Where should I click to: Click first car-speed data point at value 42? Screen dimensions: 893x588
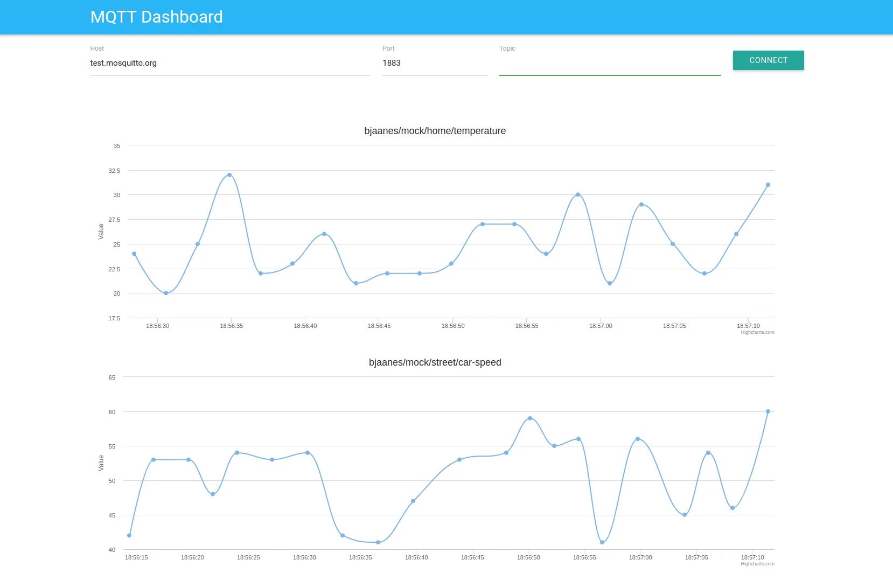(x=129, y=535)
